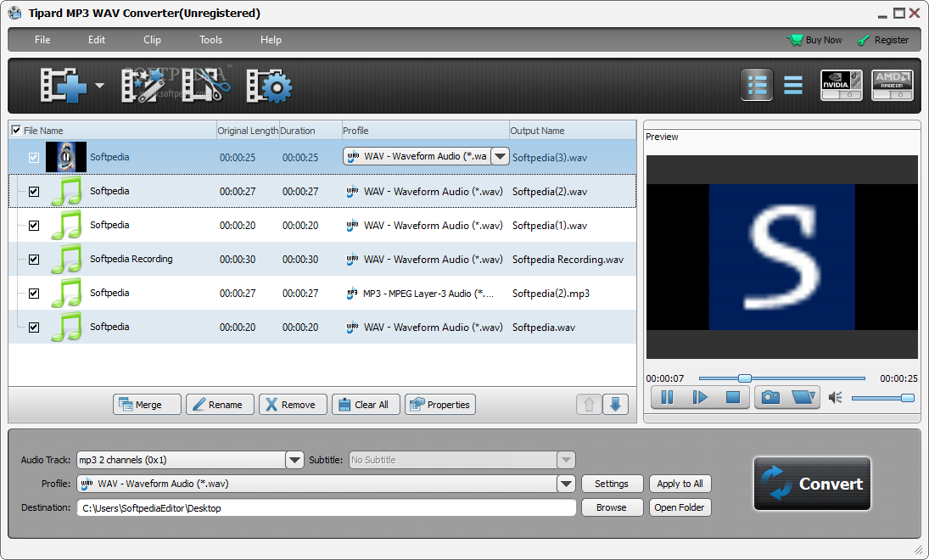The width and height of the screenshot is (929, 560).
Task: Open the Tools menu
Action: click(x=210, y=40)
